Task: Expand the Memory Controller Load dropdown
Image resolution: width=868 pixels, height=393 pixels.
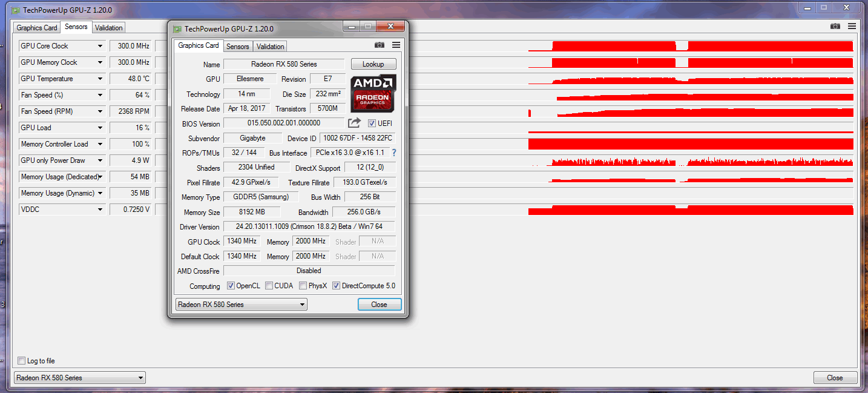Action: [100, 144]
